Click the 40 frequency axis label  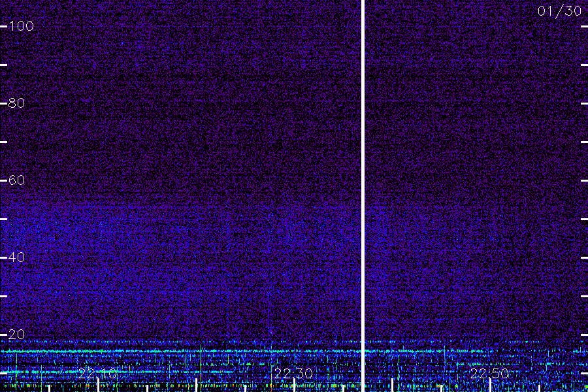[16, 257]
